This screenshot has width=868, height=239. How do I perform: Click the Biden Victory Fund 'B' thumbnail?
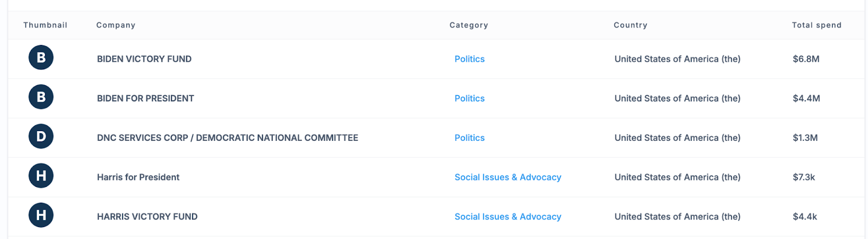(x=41, y=57)
